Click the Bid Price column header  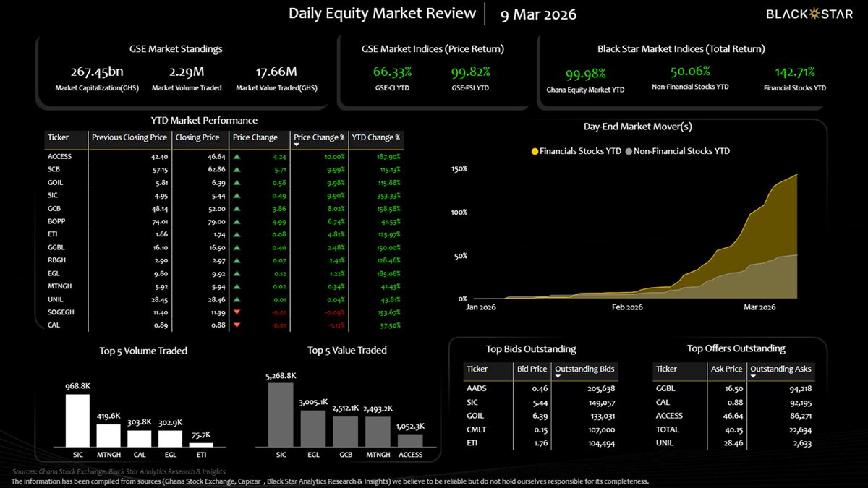tap(532, 369)
